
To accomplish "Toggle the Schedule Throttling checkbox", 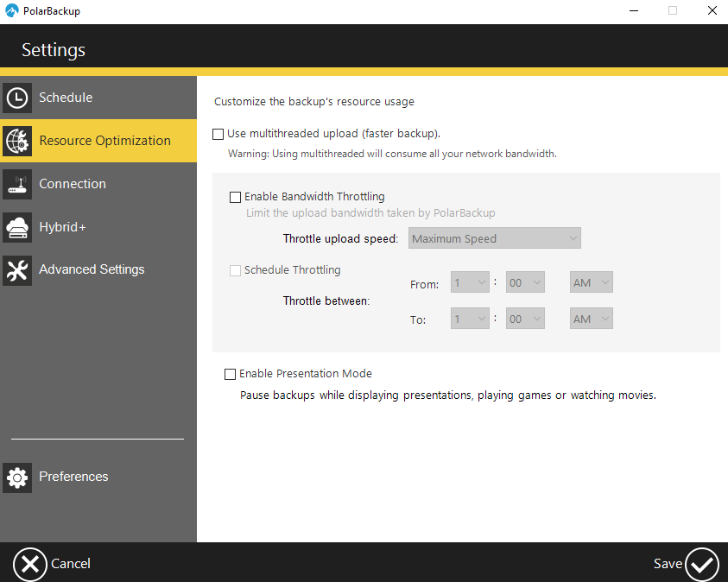I will 236,270.
